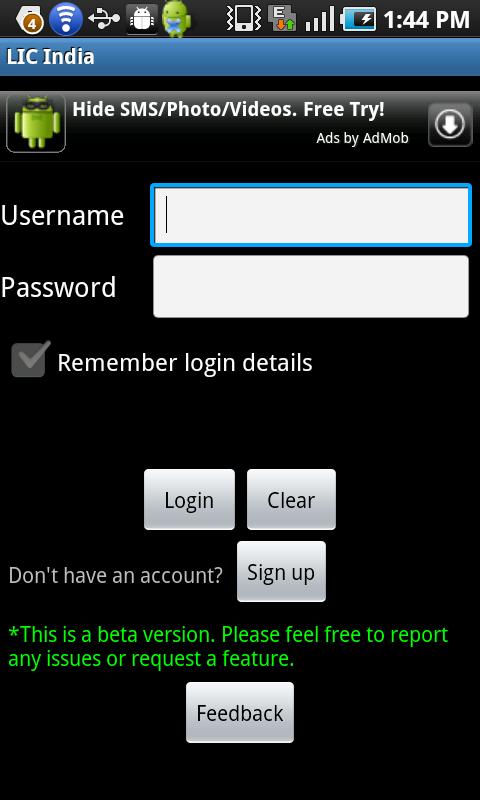The width and height of the screenshot is (480, 800).
Task: Tap the Wi-Fi status icon
Action: click(x=66, y=19)
